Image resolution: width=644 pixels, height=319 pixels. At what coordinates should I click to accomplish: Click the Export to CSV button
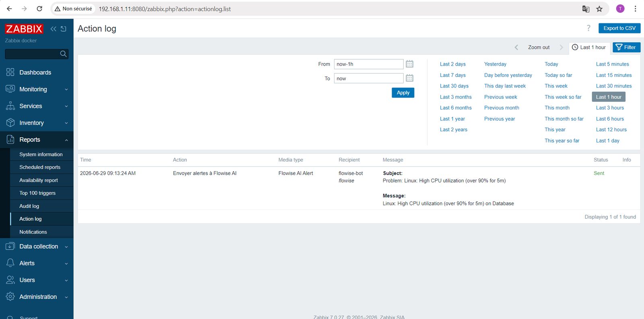[619, 28]
